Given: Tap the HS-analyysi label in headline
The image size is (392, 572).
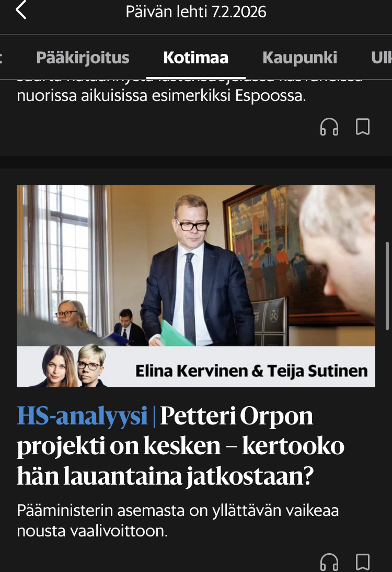Looking at the screenshot, I should coord(83,416).
